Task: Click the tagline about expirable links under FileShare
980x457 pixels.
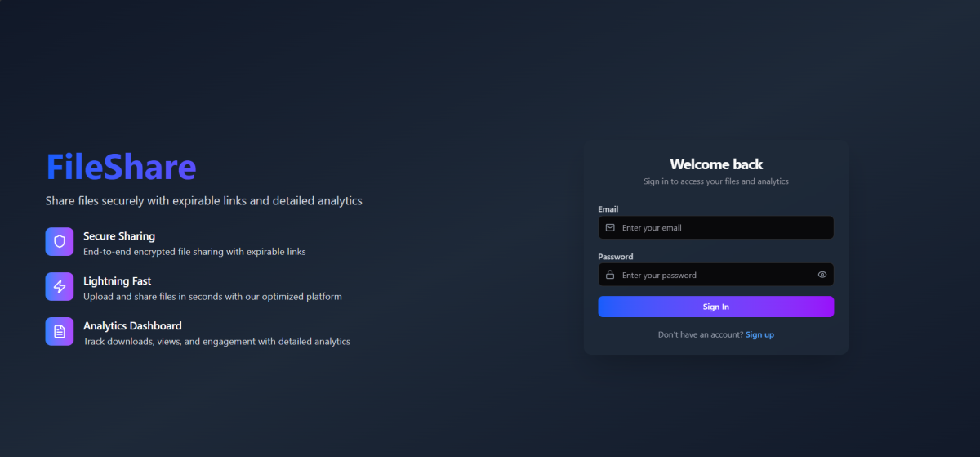Action: click(x=203, y=201)
